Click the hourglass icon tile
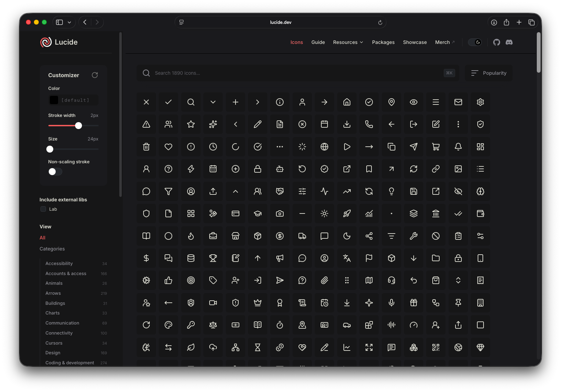 [x=258, y=347]
